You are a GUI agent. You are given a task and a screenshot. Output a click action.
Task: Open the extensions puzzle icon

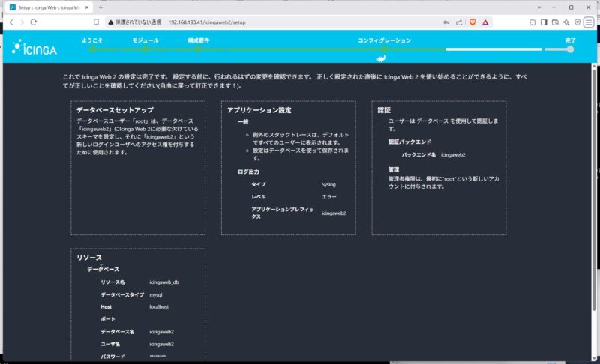pyautogui.click(x=532, y=22)
